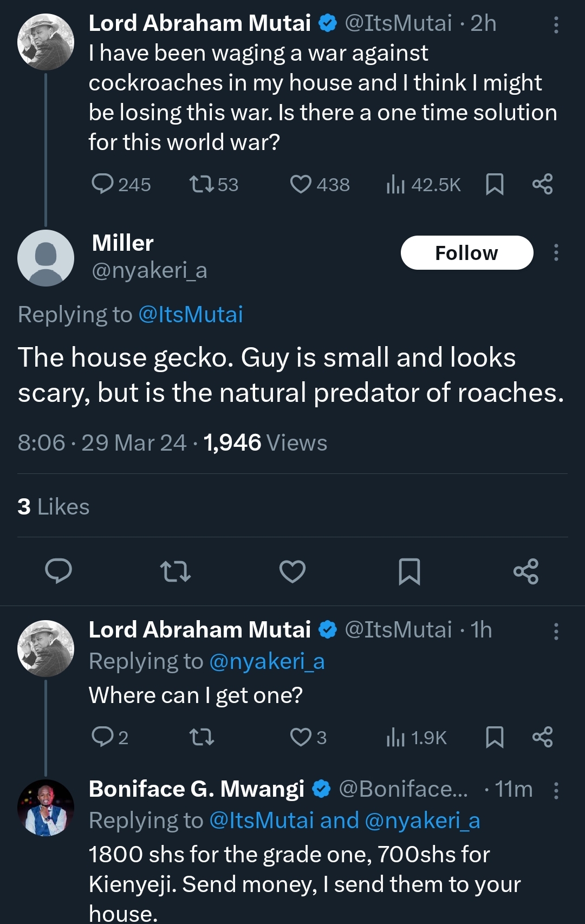The image size is (585, 924).
Task: Bookmark Lord Abraham Mutai's top tweet
Action: click(x=495, y=184)
